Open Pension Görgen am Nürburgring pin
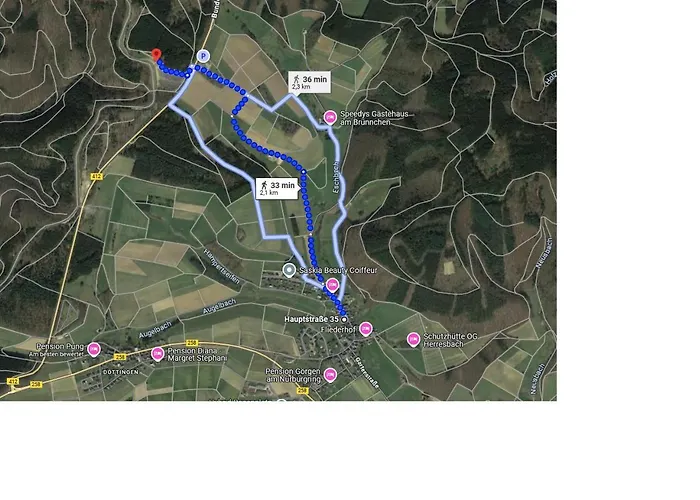700x500 pixels. click(330, 375)
